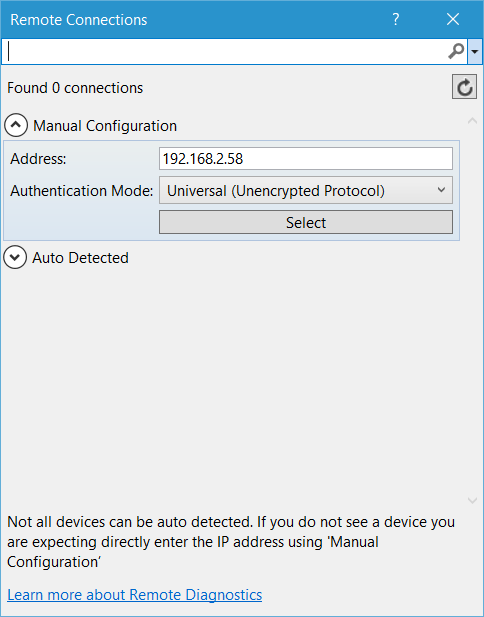Click the Found 0 connections status text
The width and height of the screenshot is (484, 617).
(75, 88)
